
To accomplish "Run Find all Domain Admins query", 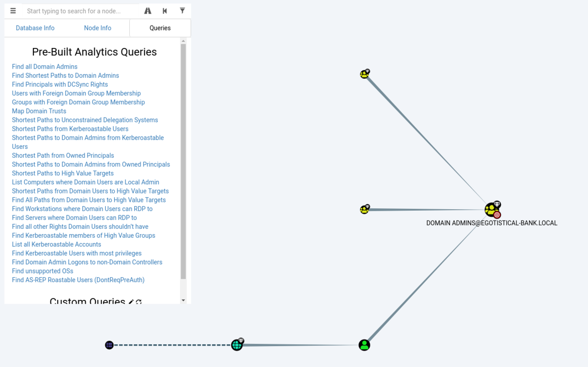I will click(45, 67).
